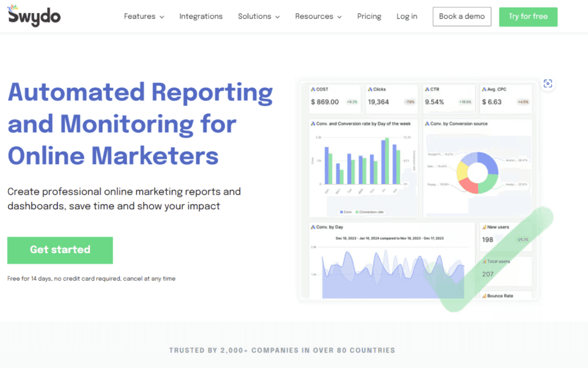Viewport: 588px width, 368px height.
Task: Click the Try for free button
Action: point(528,17)
